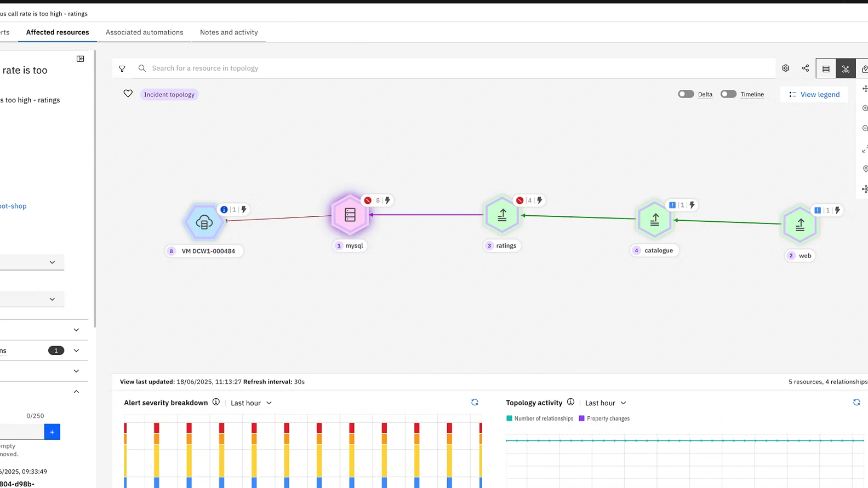Click the blue plus add button
This screenshot has width=868, height=488.
52,432
